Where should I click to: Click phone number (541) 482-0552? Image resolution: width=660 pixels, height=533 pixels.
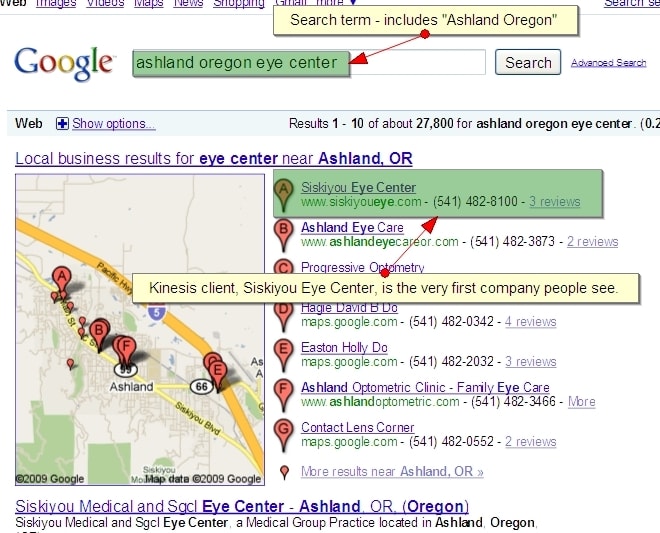click(x=451, y=442)
